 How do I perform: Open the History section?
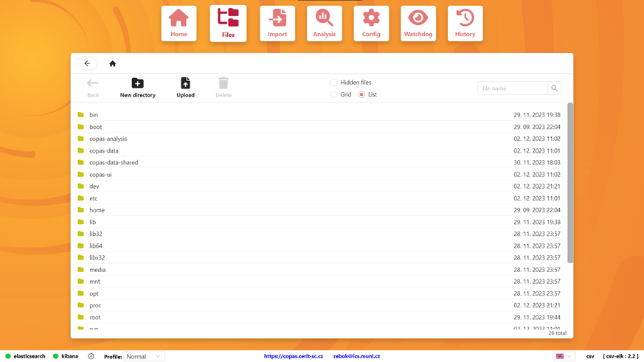click(465, 24)
